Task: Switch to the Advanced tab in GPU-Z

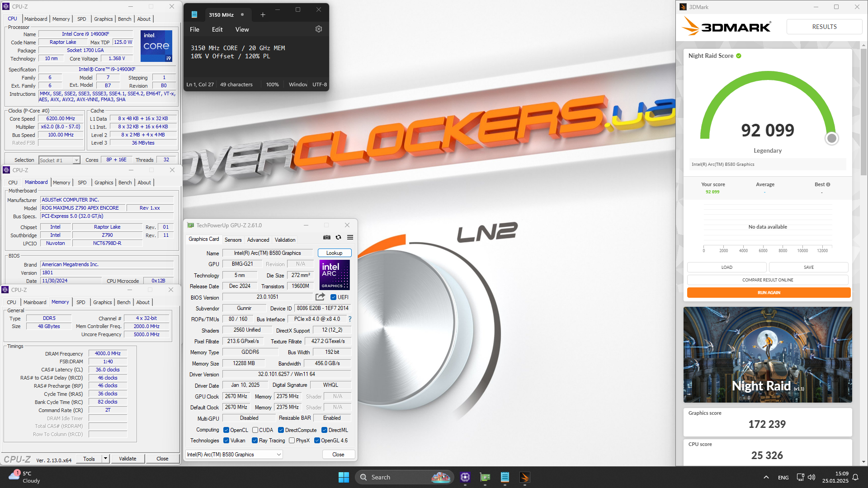Action: 258,239
